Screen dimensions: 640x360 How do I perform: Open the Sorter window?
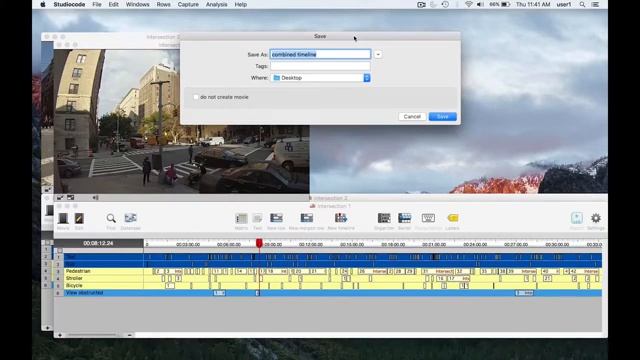(x=404, y=218)
